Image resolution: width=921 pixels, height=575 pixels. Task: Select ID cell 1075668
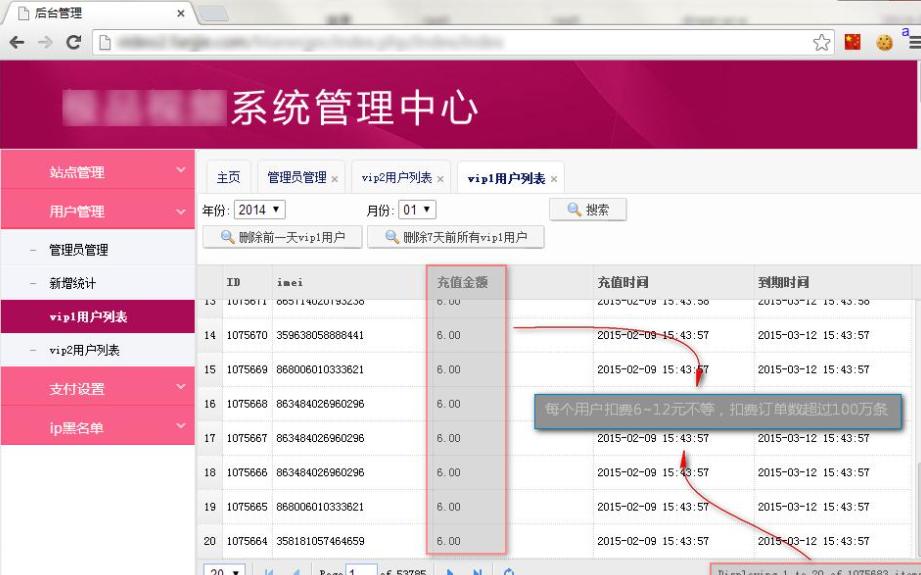247,404
